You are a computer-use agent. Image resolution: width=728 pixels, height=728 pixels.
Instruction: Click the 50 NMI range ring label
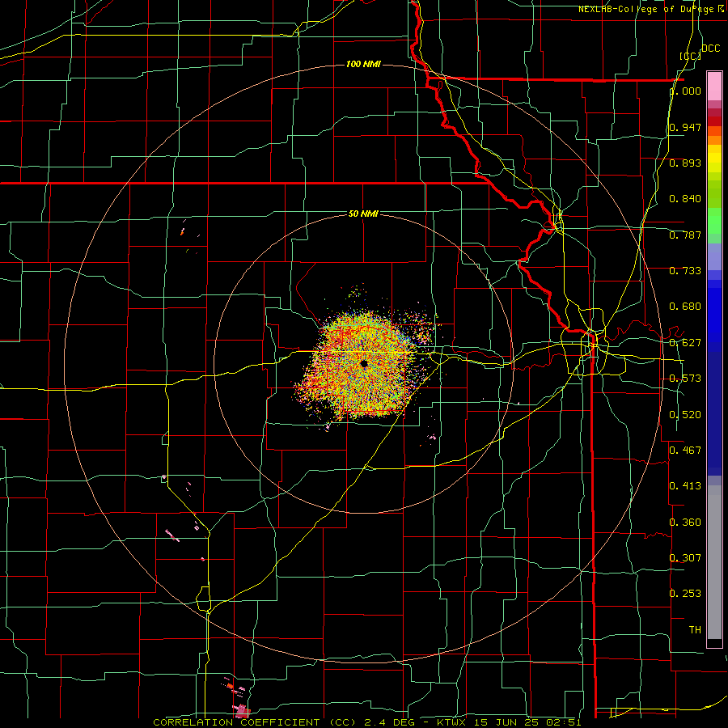coord(363,214)
